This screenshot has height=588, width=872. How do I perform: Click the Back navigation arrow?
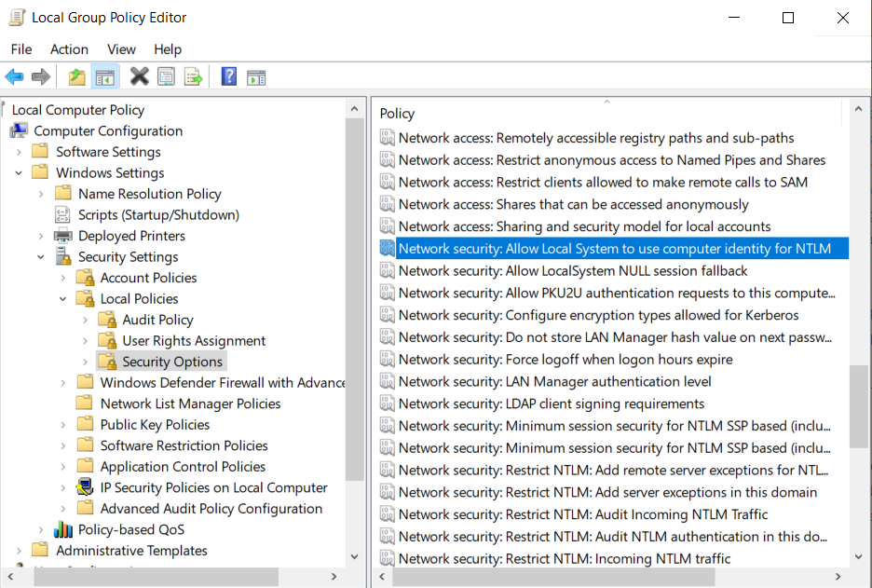click(14, 76)
